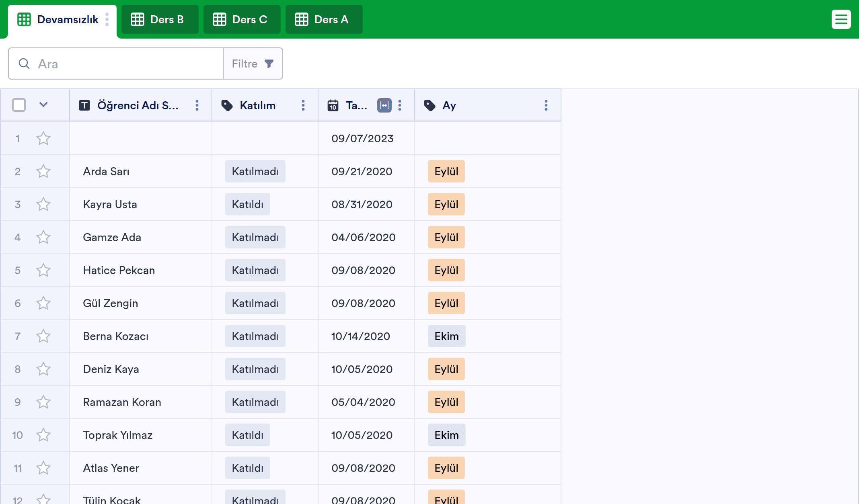Open Ay column three-dot menu
This screenshot has height=504, width=859.
tap(546, 105)
